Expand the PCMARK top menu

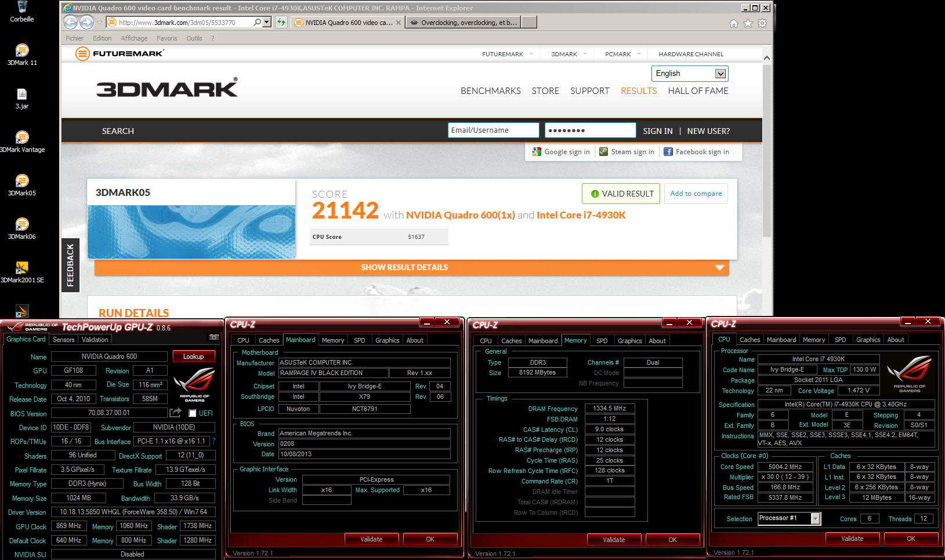639,54
